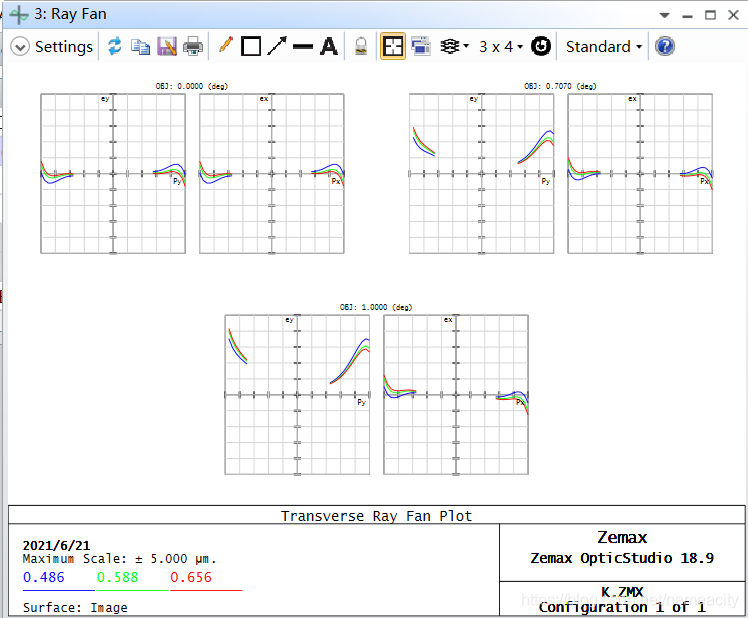The width and height of the screenshot is (748, 618).
Task: Click the OBJ: 1.0000 ey plot
Action: [x=297, y=395]
